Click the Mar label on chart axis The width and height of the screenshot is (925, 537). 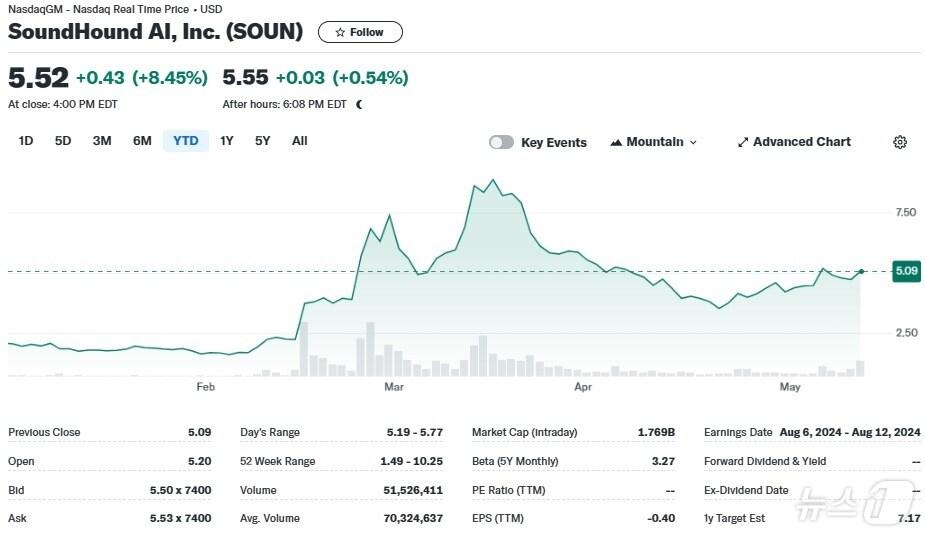pos(393,387)
